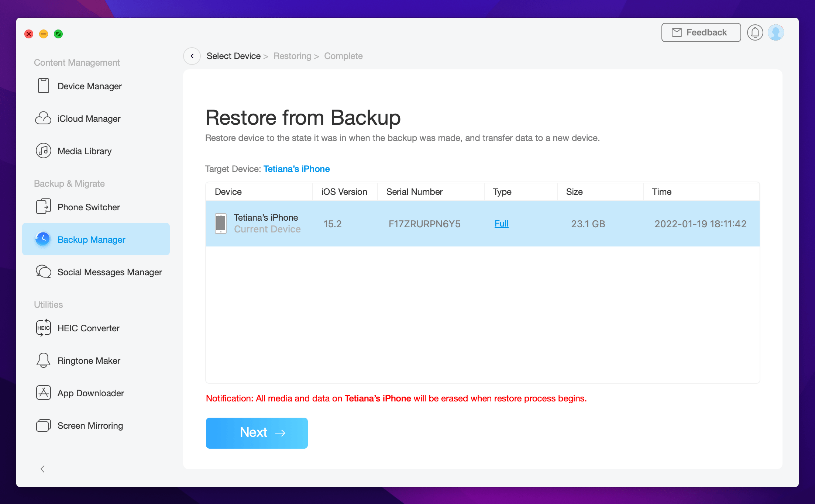Select Backup Manager clock icon
The height and width of the screenshot is (504, 815).
[x=43, y=239]
